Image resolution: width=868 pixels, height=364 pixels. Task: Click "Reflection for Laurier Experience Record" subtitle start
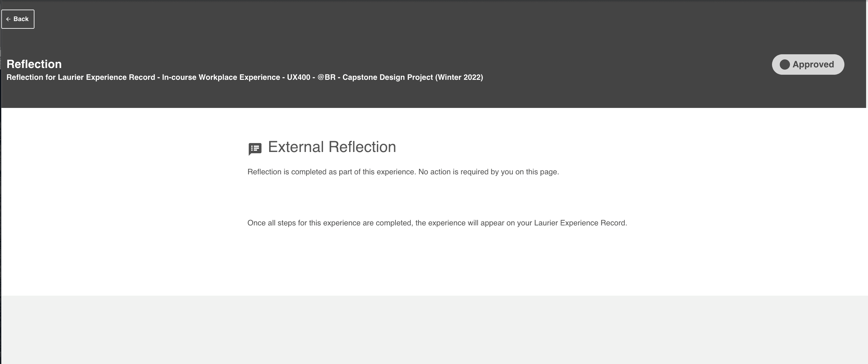[x=81, y=77]
